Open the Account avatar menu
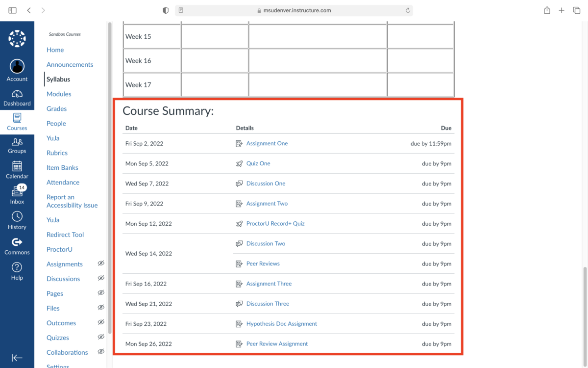Viewport: 588px width, 368px height. [x=17, y=71]
